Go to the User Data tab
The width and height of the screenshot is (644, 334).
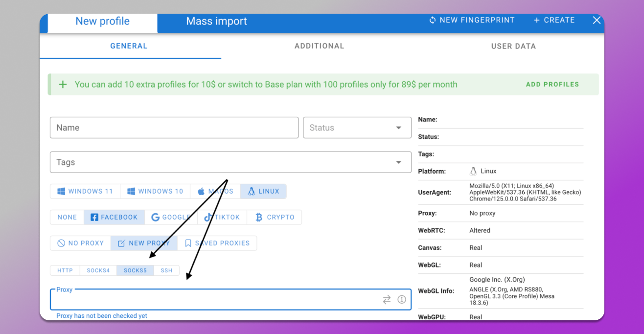coord(513,46)
